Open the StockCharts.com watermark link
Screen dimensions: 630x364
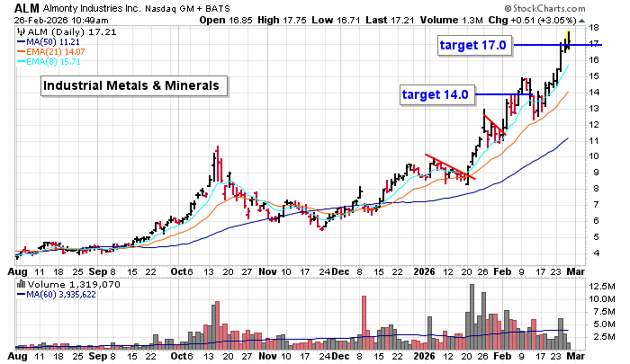point(567,7)
